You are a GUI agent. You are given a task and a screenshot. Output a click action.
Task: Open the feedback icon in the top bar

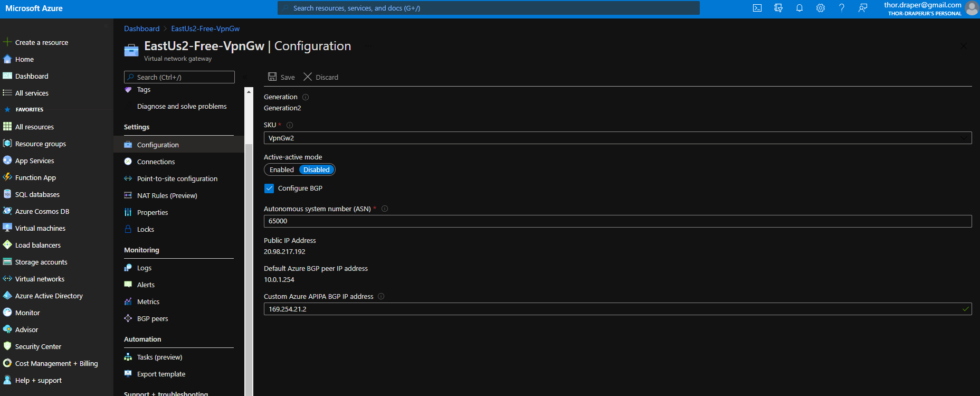(x=863, y=8)
